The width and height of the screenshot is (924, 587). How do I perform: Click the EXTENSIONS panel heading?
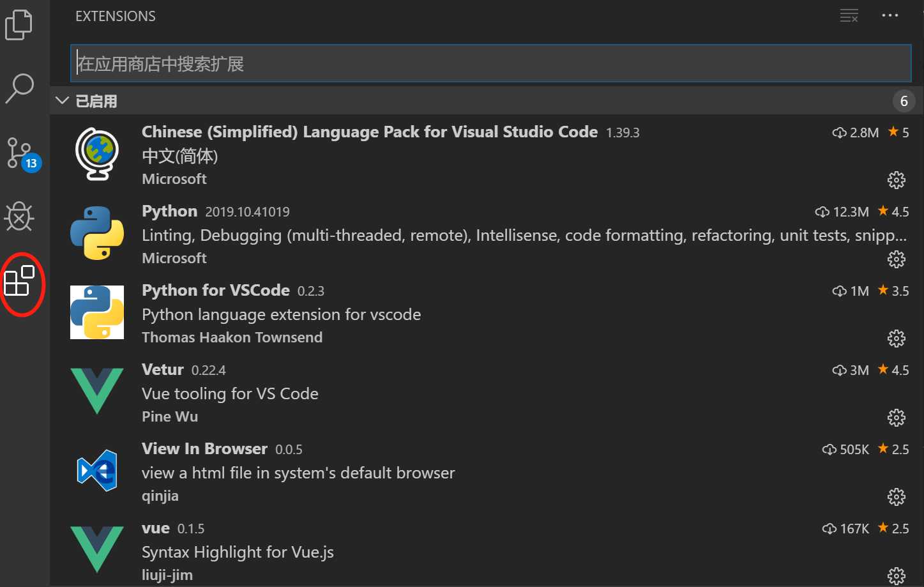pyautogui.click(x=116, y=16)
